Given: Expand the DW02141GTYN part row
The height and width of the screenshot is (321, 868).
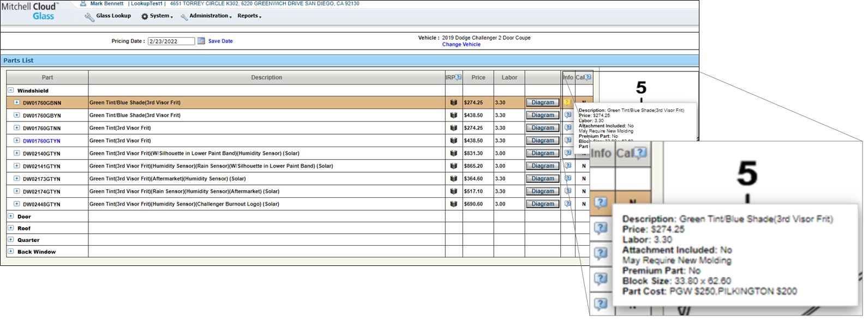Looking at the screenshot, I should pos(16,166).
